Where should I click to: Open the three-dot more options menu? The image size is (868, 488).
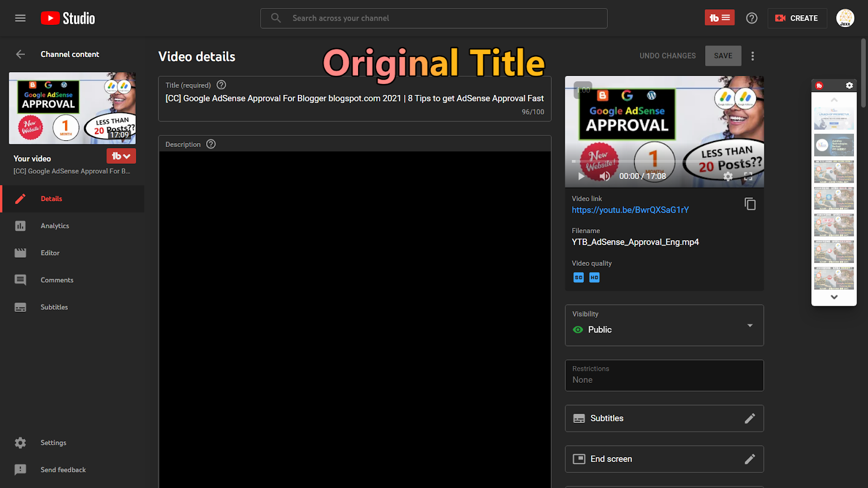click(x=752, y=56)
